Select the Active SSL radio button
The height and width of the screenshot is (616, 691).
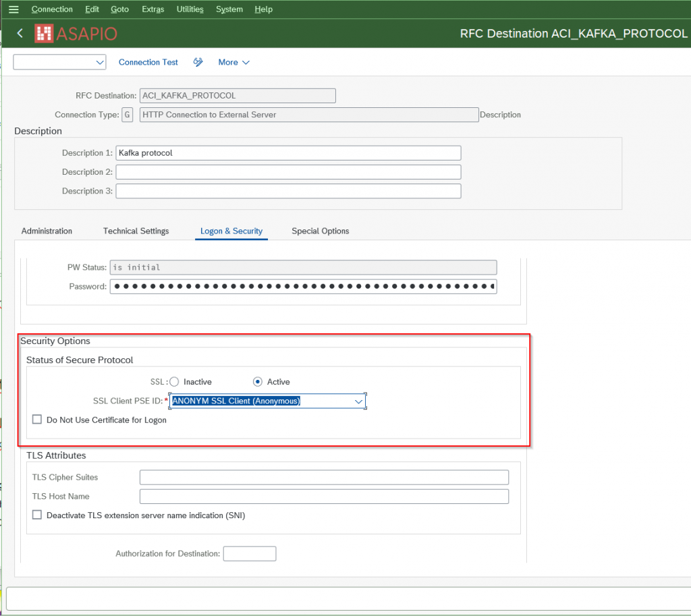click(x=258, y=382)
